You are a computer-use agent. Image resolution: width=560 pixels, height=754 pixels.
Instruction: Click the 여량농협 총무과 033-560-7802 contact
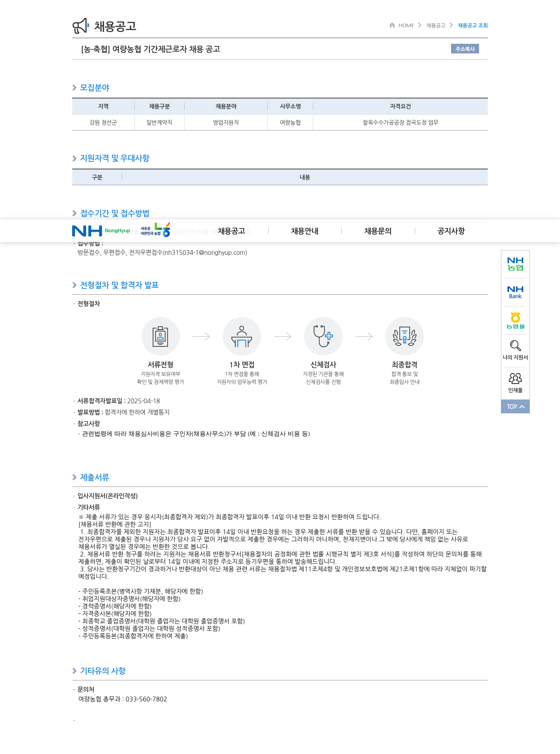click(x=122, y=699)
